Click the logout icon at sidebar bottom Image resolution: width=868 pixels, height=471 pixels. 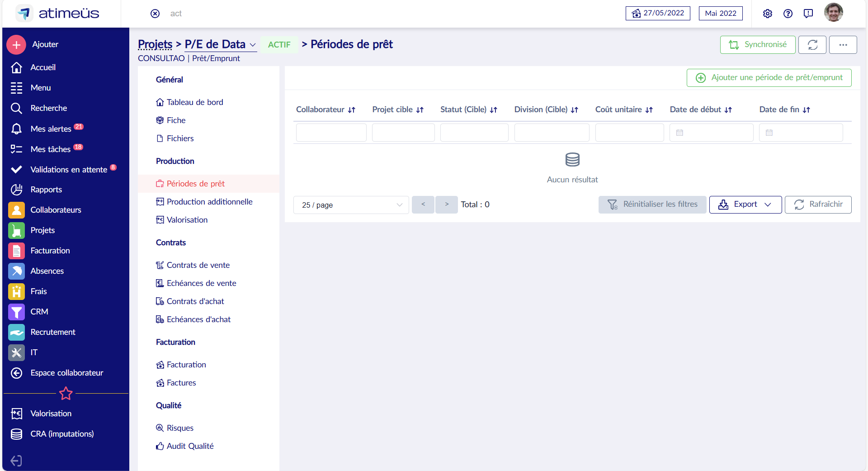click(x=16, y=461)
